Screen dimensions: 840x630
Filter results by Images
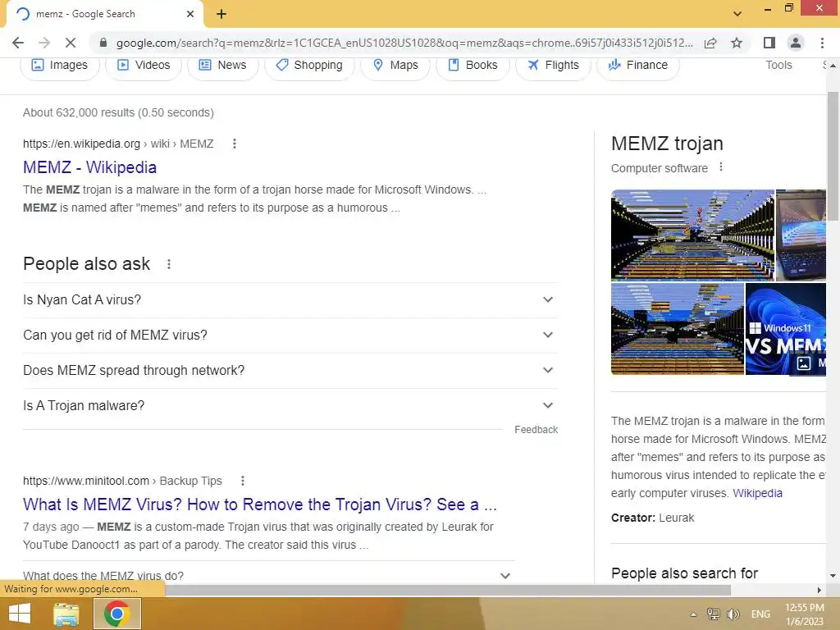click(x=59, y=66)
